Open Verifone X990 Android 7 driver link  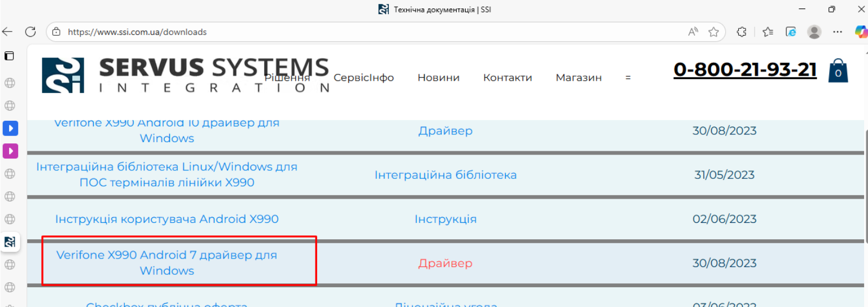pos(167,263)
